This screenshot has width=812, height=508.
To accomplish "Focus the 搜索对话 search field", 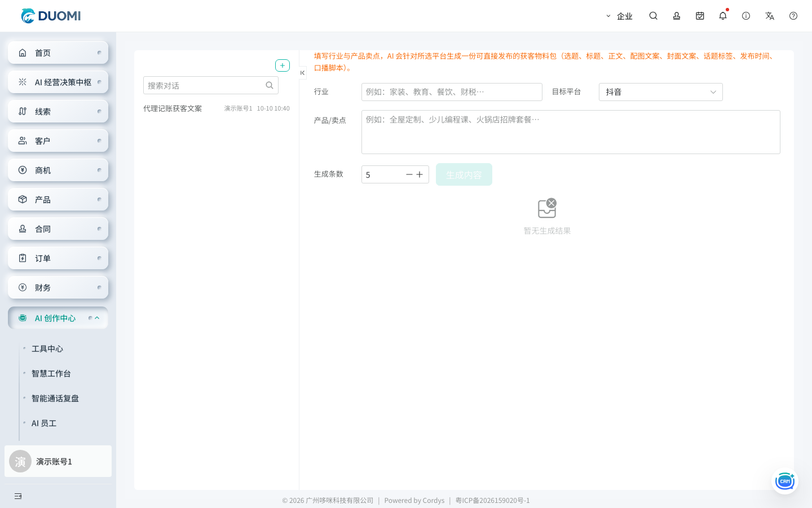I will (x=211, y=85).
